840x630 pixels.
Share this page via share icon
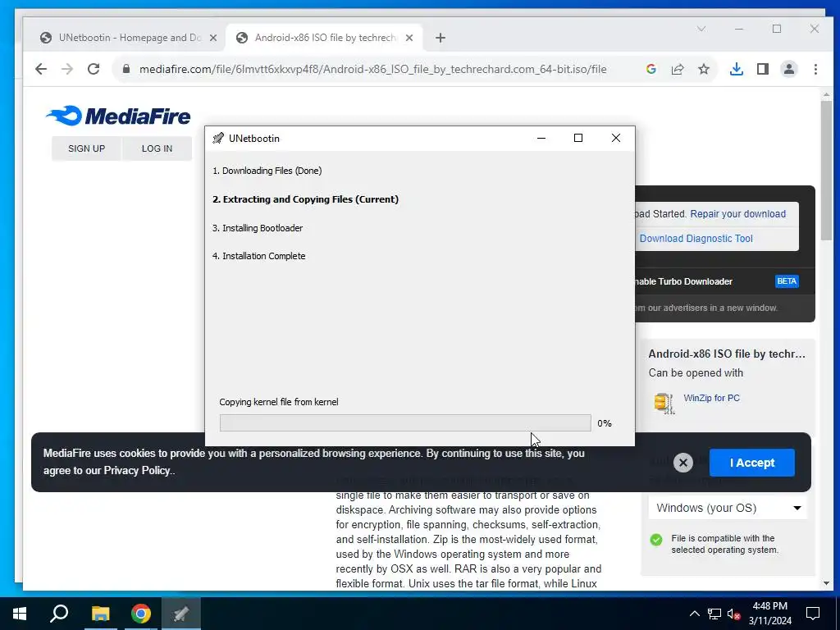click(678, 69)
